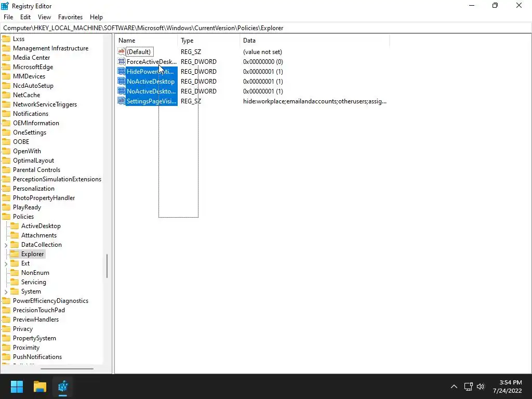
Task: Click the NonEnum folder icon
Action: (15, 273)
